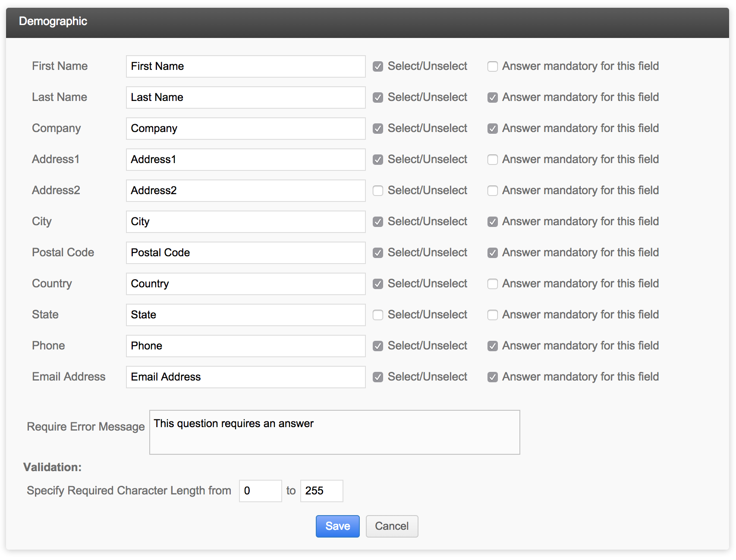Enable Answer mandatory for State
736x560 pixels.
coord(493,315)
